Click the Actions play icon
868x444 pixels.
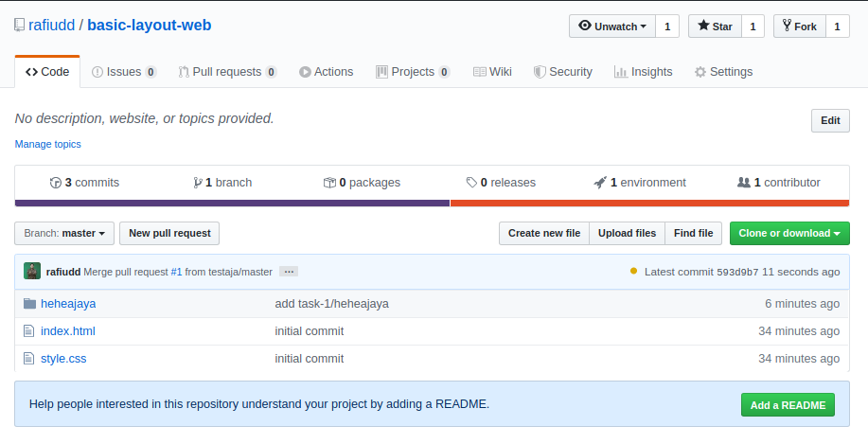pos(305,72)
